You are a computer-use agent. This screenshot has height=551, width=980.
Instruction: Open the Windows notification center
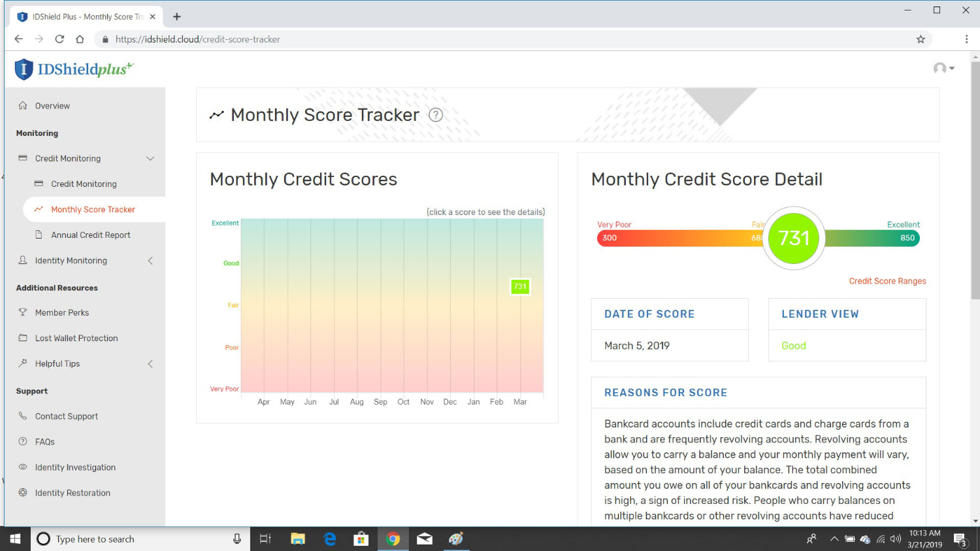960,539
